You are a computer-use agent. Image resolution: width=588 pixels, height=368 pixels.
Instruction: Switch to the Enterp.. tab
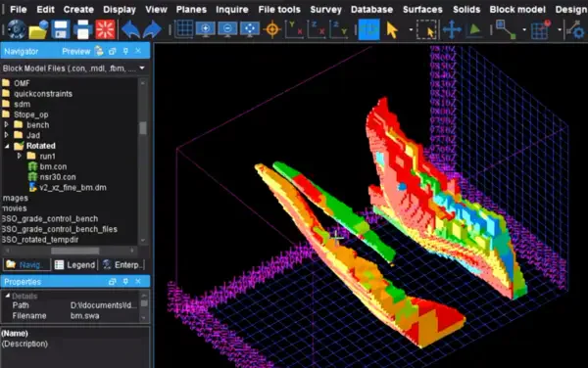(123, 265)
